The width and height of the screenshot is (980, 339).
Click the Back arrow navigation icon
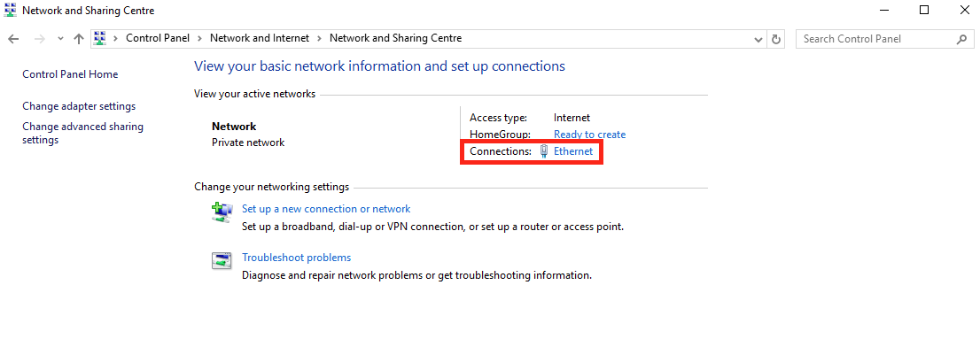click(x=13, y=39)
